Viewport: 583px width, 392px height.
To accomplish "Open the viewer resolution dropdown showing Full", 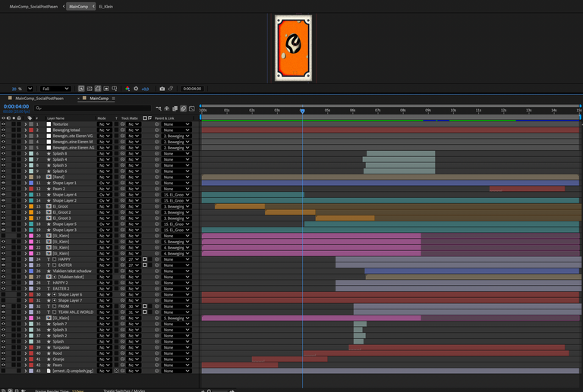I will [x=57, y=89].
